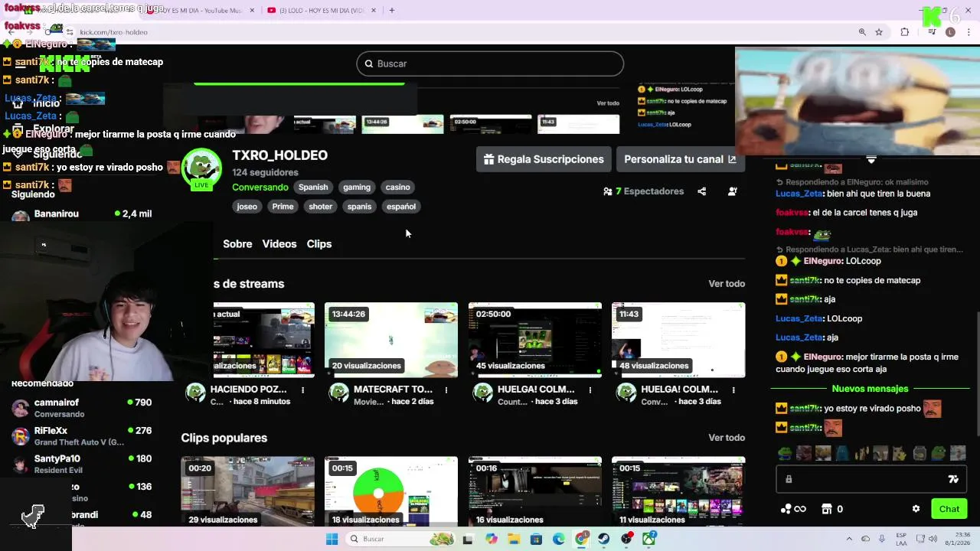Screen dimensions: 980x551
Task: Select the shoter tag
Action: click(320, 207)
